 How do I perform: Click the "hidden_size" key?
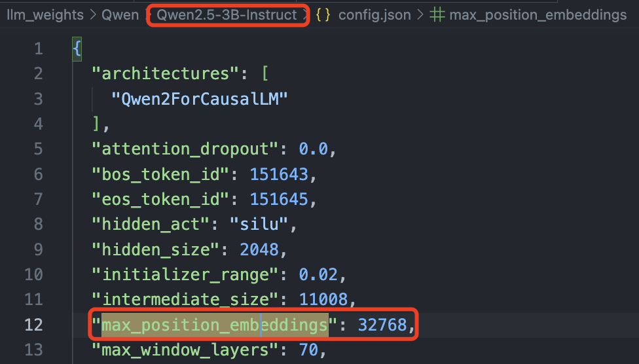(x=155, y=249)
